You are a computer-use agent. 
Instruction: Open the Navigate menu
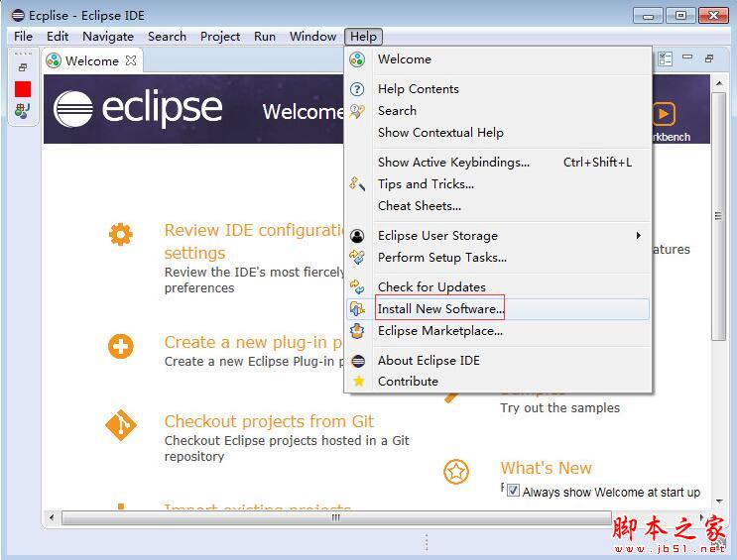click(x=108, y=36)
